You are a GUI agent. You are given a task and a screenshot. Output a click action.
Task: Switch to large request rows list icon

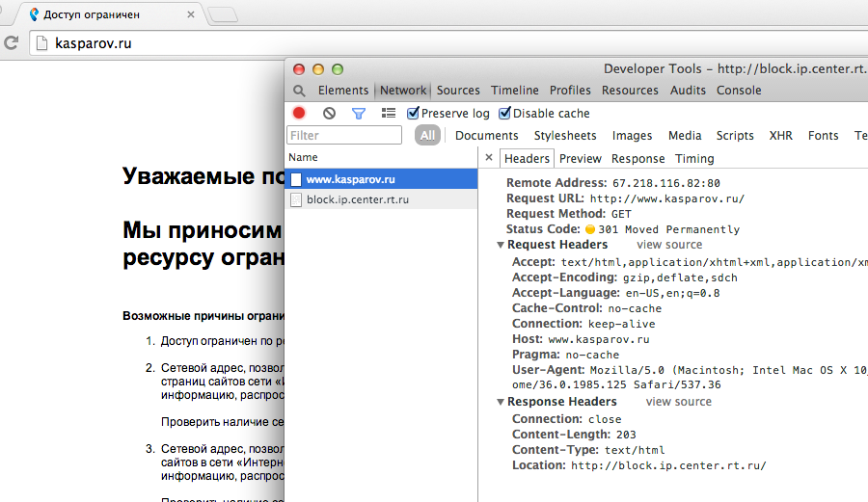coord(389,114)
